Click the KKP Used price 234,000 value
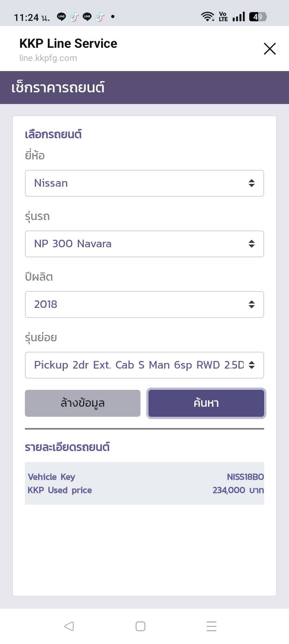Screen dimensions: 289x644 pyautogui.click(x=238, y=490)
